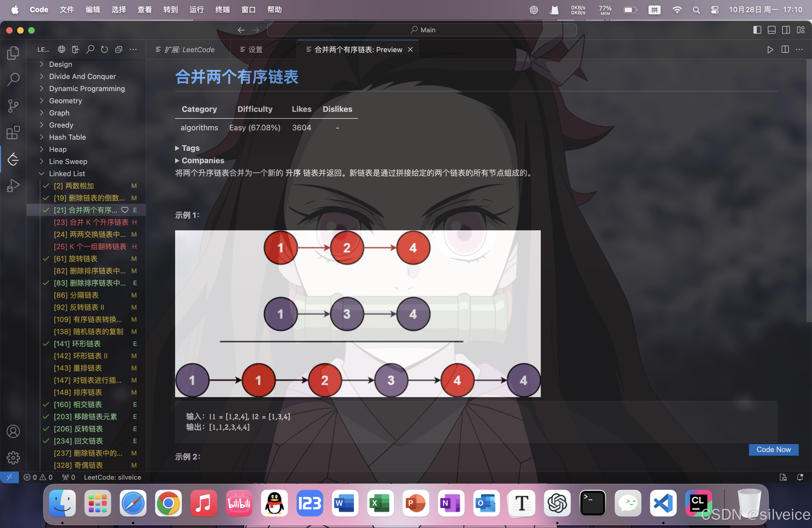The image size is (812, 528).
Task: Open Chrome from the Dock
Action: point(168,503)
